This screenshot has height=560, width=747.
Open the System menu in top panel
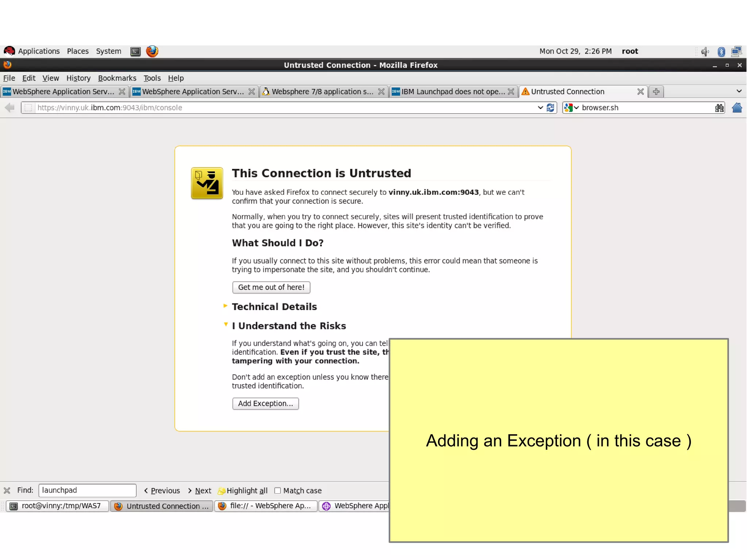click(108, 51)
